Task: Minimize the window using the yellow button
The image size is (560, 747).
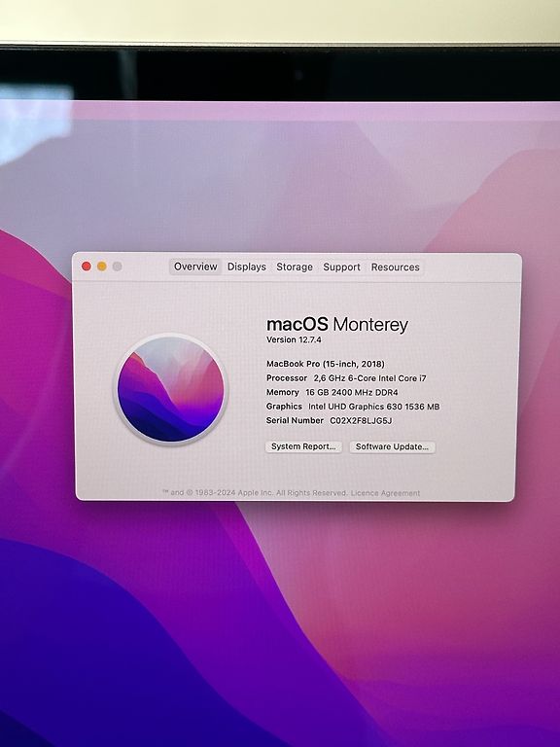Action: pyautogui.click(x=102, y=267)
